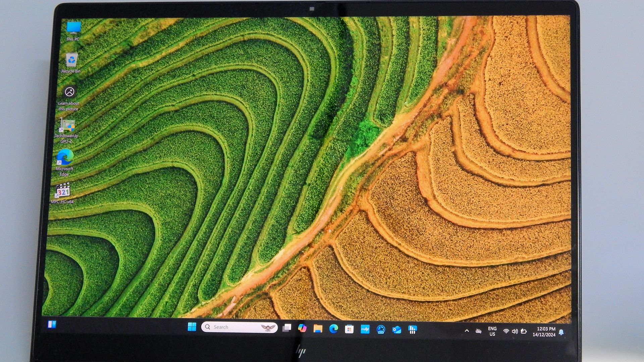Click Edge browser icon in taskbar

tap(333, 329)
